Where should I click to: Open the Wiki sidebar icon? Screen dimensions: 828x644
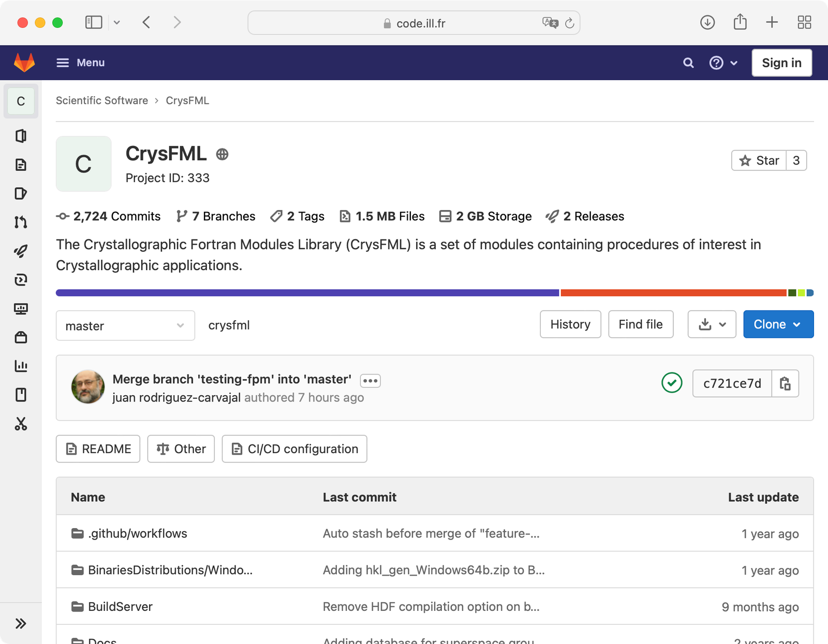(21, 395)
